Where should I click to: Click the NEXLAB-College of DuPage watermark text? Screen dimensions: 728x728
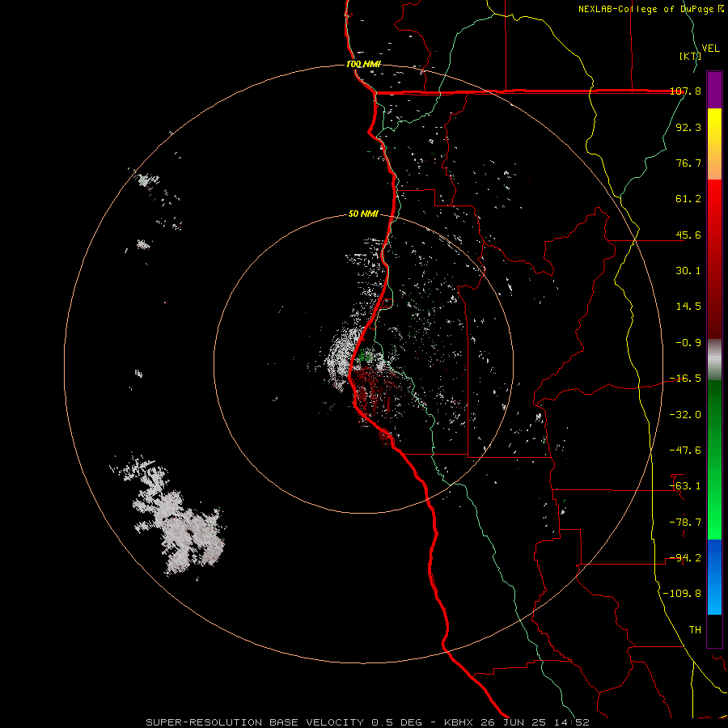[x=650, y=9]
